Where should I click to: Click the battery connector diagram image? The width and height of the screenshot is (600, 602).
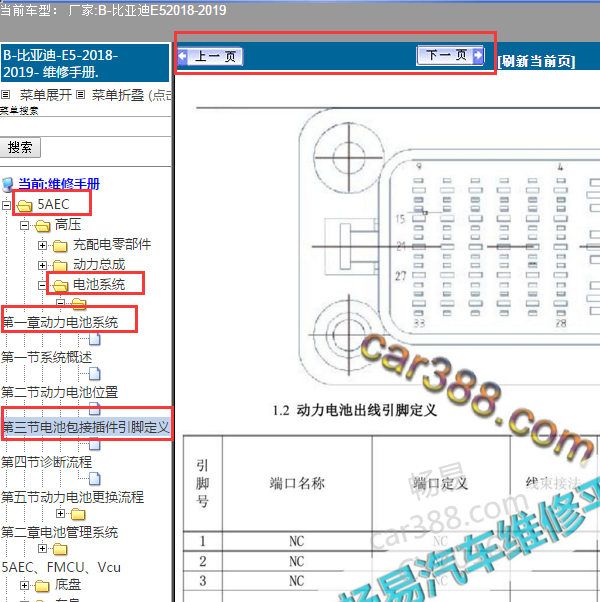point(449,248)
